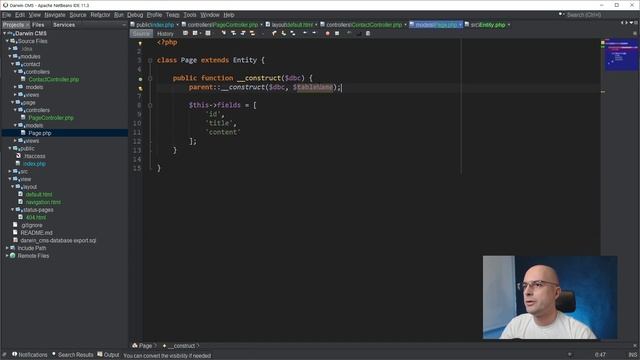Select darwin_cms-database export.sql in the tree
Screen dimensions: 640x360
point(58,240)
